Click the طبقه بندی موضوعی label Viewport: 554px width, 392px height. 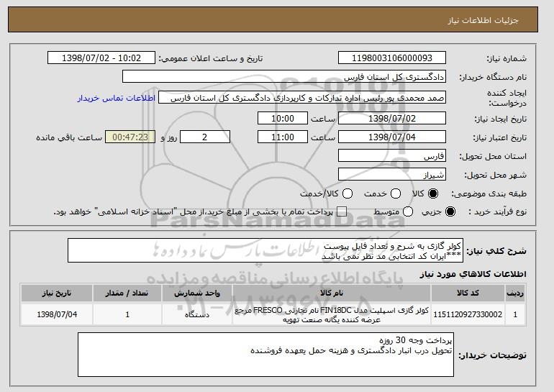(x=489, y=194)
